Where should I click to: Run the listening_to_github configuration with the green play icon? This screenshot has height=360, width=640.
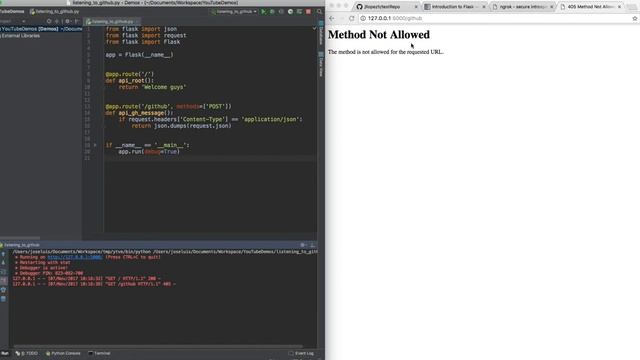[x=263, y=12]
